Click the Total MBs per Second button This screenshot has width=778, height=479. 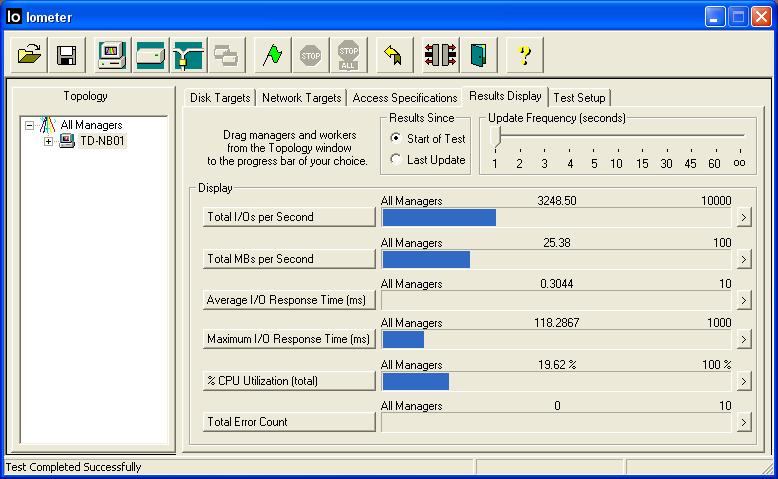pos(289,259)
